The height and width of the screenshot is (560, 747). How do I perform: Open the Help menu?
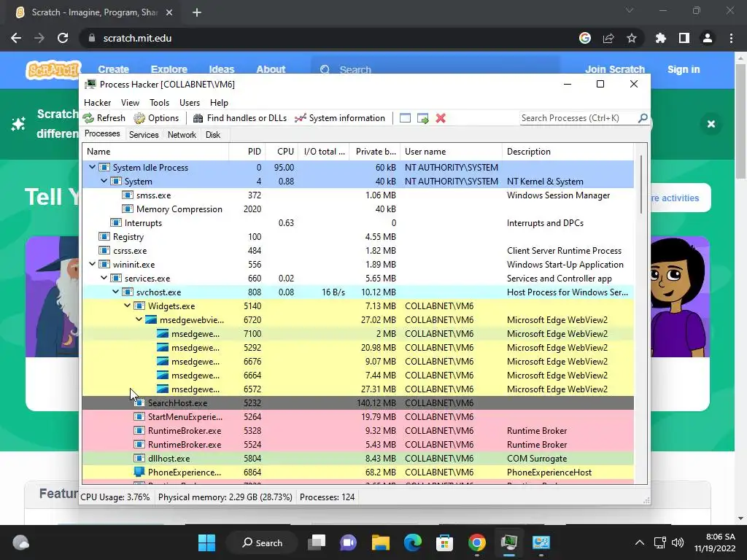coord(219,103)
